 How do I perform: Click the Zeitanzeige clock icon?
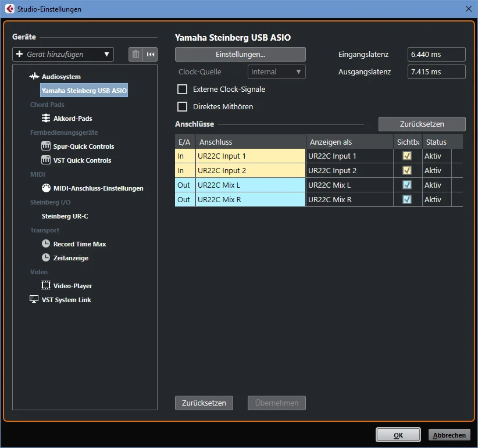coord(46,257)
